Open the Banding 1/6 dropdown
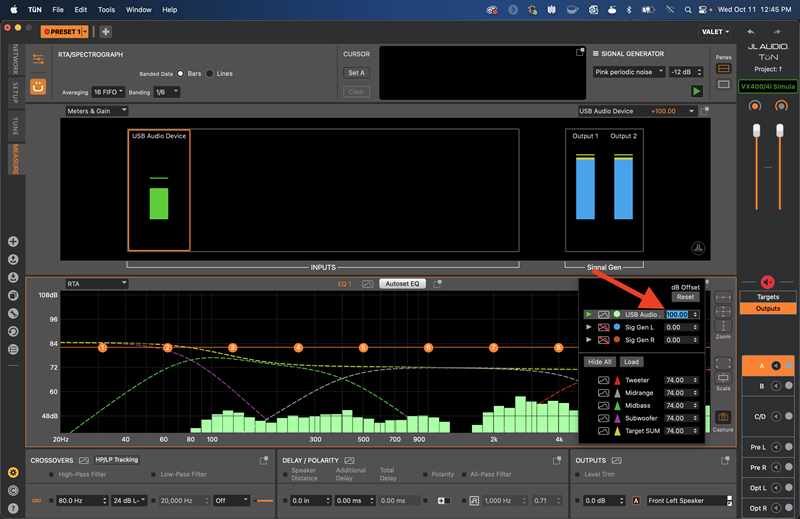 point(166,92)
